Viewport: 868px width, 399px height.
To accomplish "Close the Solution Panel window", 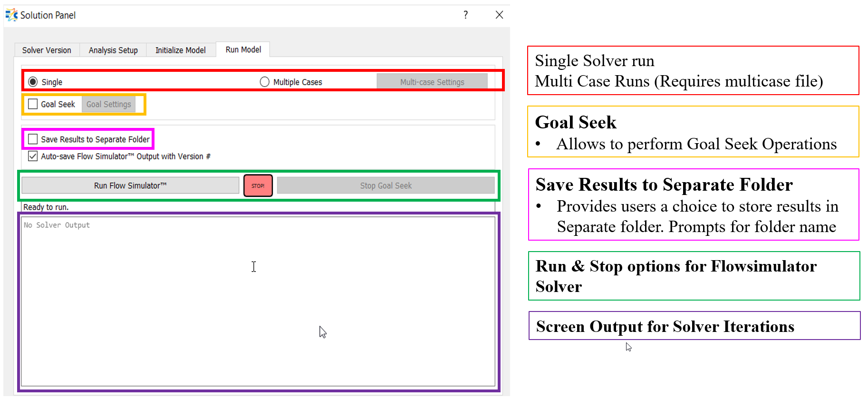I will click(x=499, y=15).
